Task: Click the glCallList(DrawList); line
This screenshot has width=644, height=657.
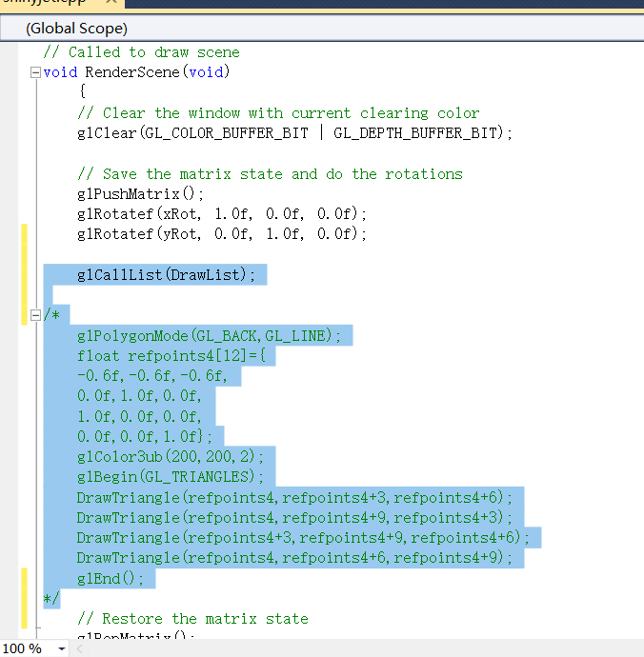Action: coord(166,275)
